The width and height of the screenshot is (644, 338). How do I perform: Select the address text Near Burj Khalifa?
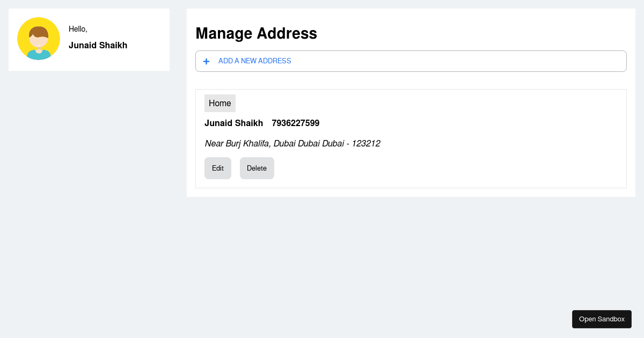pos(292,143)
